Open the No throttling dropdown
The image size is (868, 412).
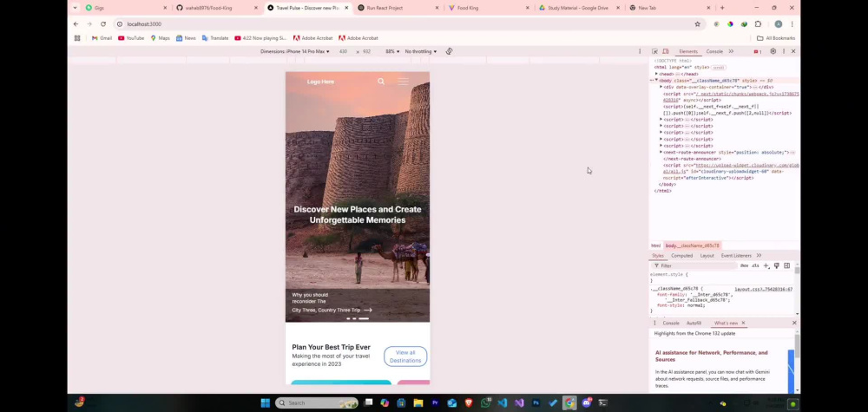coord(421,51)
